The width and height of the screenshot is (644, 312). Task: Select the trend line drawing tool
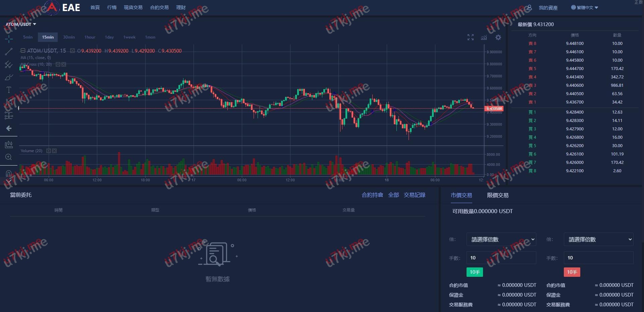click(9, 52)
